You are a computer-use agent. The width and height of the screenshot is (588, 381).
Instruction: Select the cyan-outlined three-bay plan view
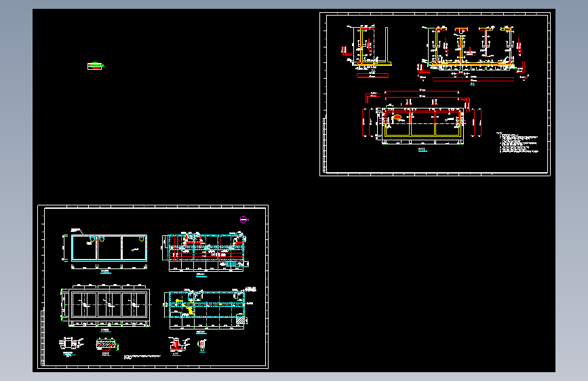[x=109, y=248]
